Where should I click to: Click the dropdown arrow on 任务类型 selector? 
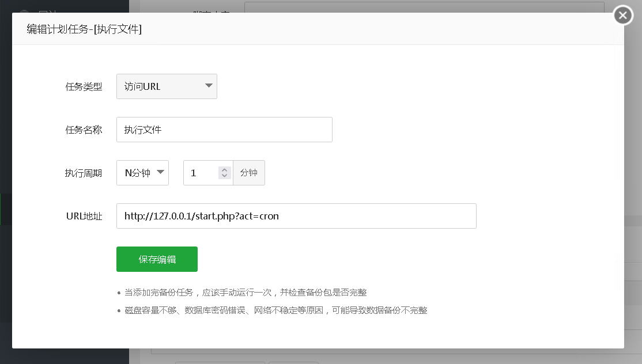209,86
